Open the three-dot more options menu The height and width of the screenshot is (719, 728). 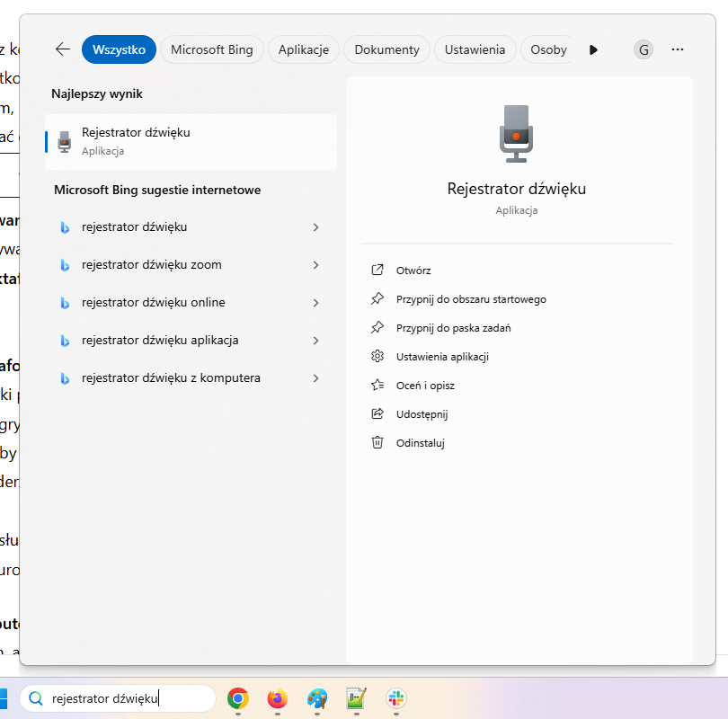678,49
